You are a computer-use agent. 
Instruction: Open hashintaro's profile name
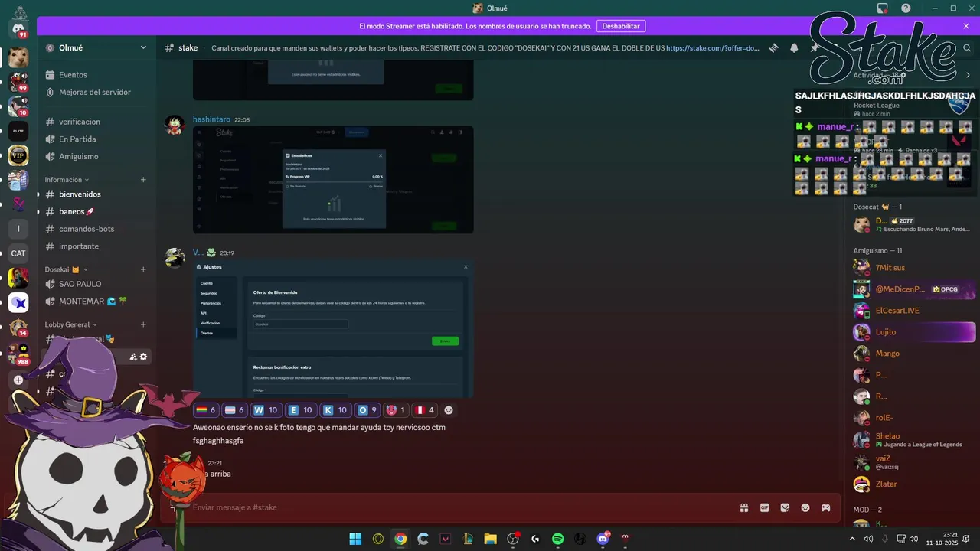[211, 119]
